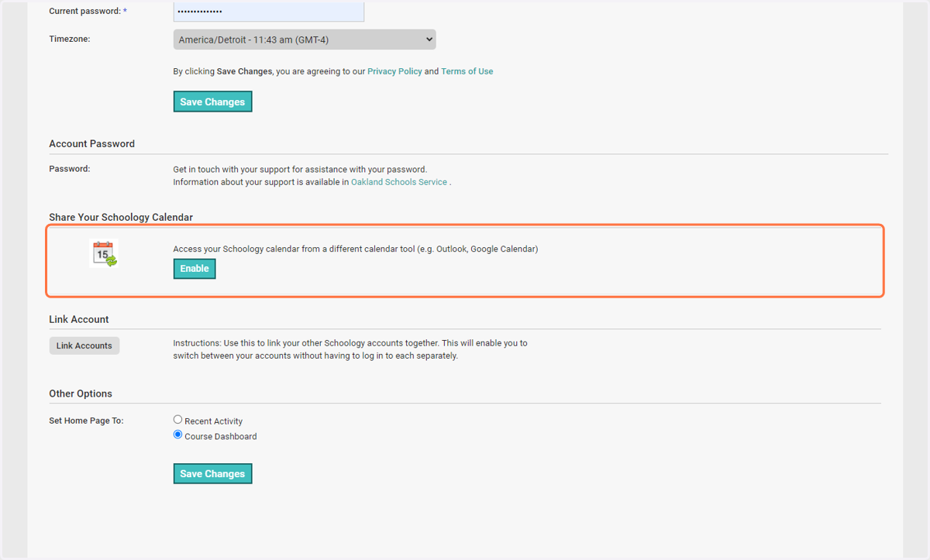Open the Privacy Policy link
The width and height of the screenshot is (930, 560).
(x=394, y=71)
